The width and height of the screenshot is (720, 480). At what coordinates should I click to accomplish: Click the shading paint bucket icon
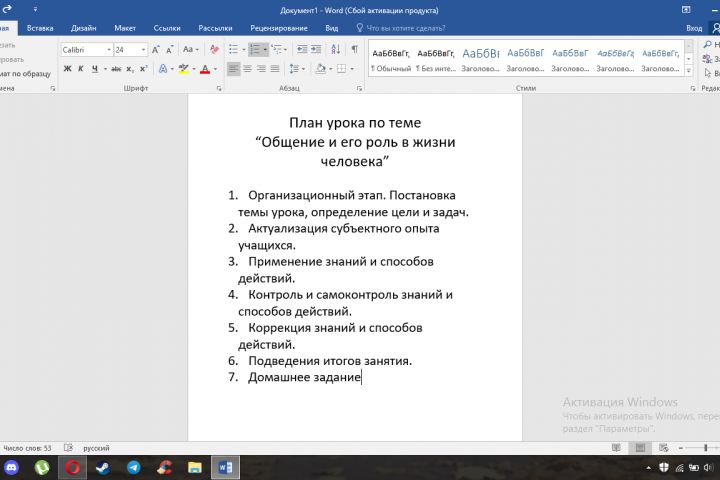click(x=321, y=69)
